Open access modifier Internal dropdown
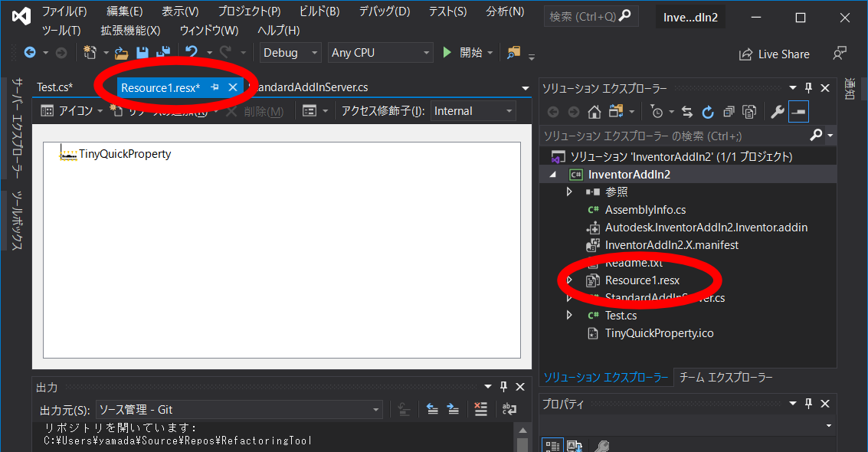This screenshot has width=868, height=452. point(473,111)
